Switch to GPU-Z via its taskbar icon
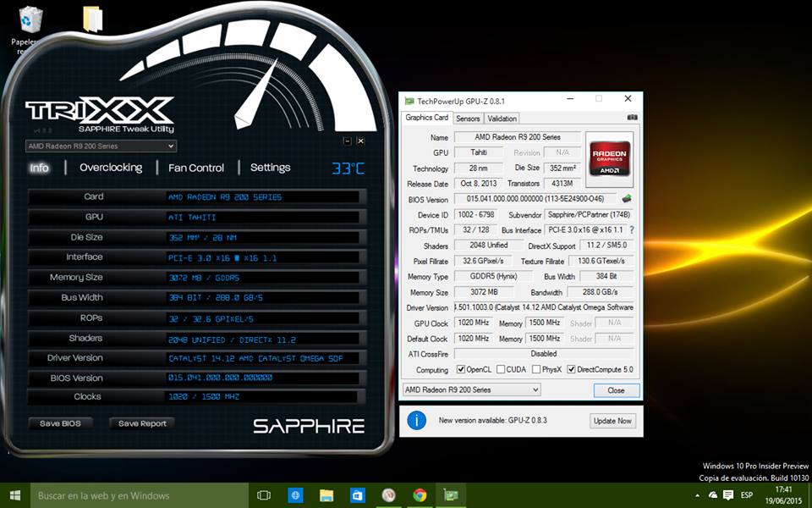The height and width of the screenshot is (508, 812). [451, 495]
